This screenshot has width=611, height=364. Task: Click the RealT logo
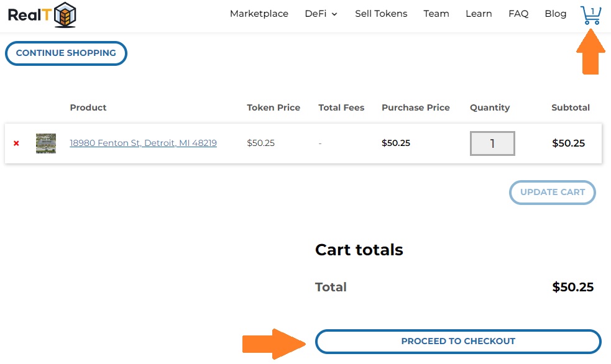[x=42, y=14]
